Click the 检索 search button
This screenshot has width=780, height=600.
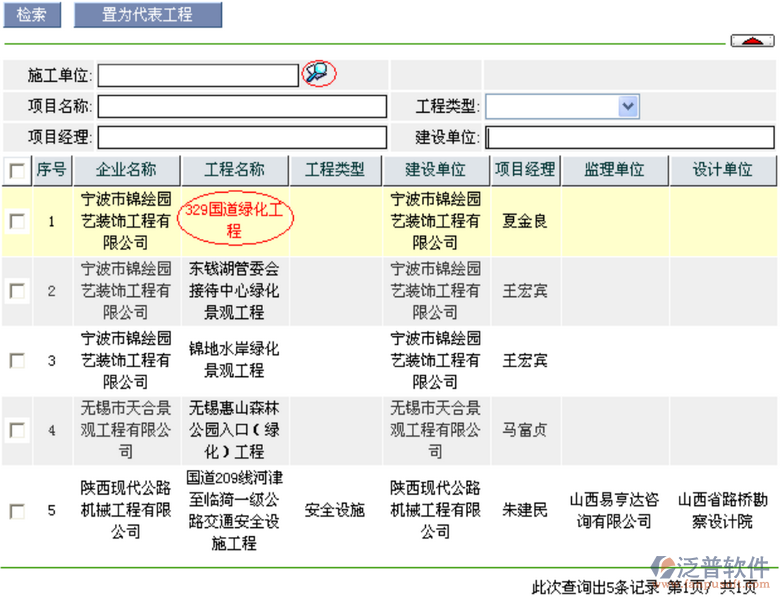(x=32, y=14)
